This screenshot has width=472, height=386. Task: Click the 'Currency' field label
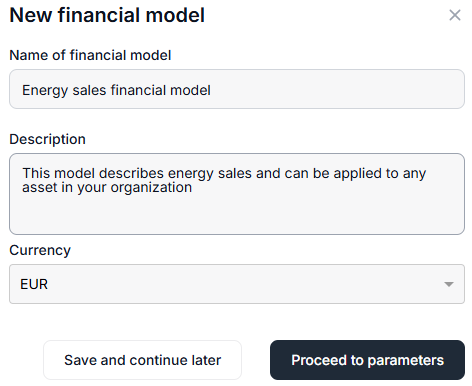coord(40,250)
